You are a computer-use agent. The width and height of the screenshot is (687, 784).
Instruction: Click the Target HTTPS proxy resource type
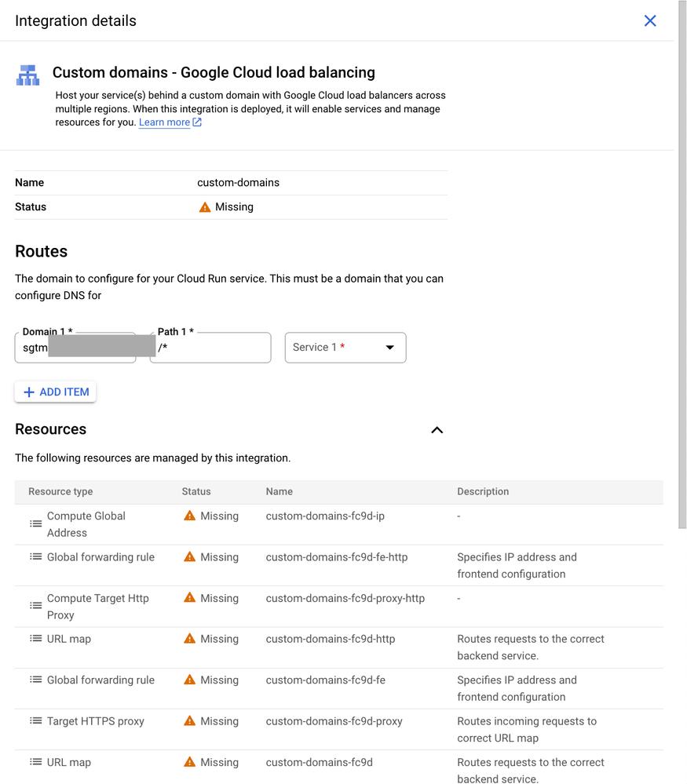pos(96,721)
